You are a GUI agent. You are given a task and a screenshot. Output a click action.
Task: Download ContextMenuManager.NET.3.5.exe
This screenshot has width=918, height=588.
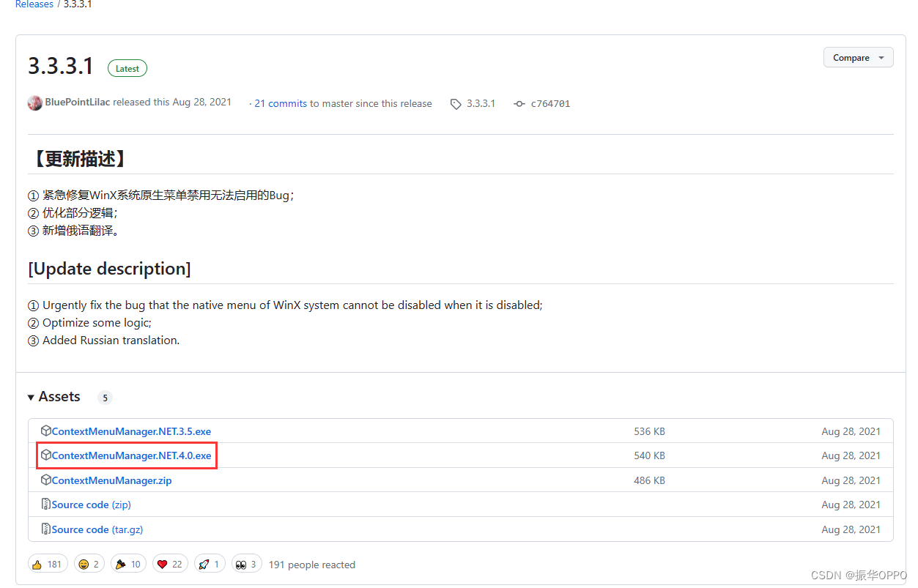click(131, 432)
